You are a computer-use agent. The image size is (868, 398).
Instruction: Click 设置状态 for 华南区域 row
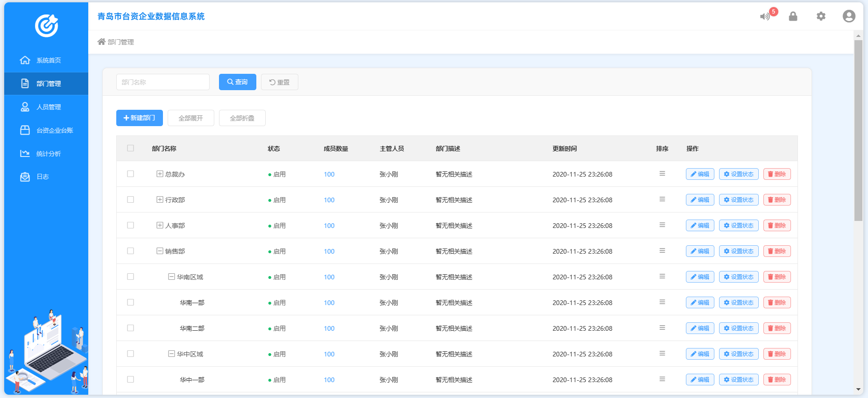pos(739,277)
